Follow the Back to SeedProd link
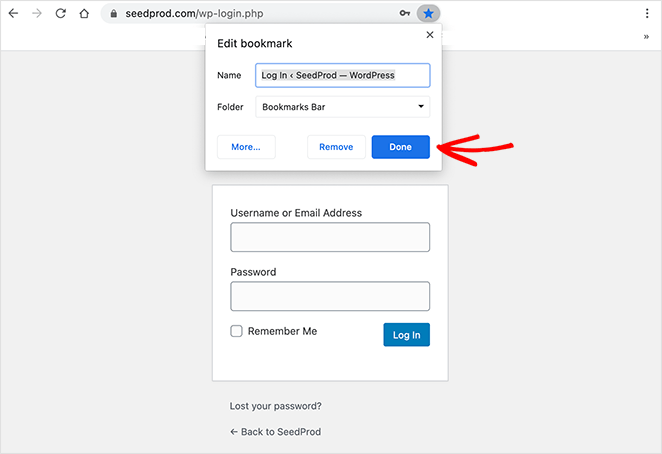662x454 pixels. (x=276, y=432)
